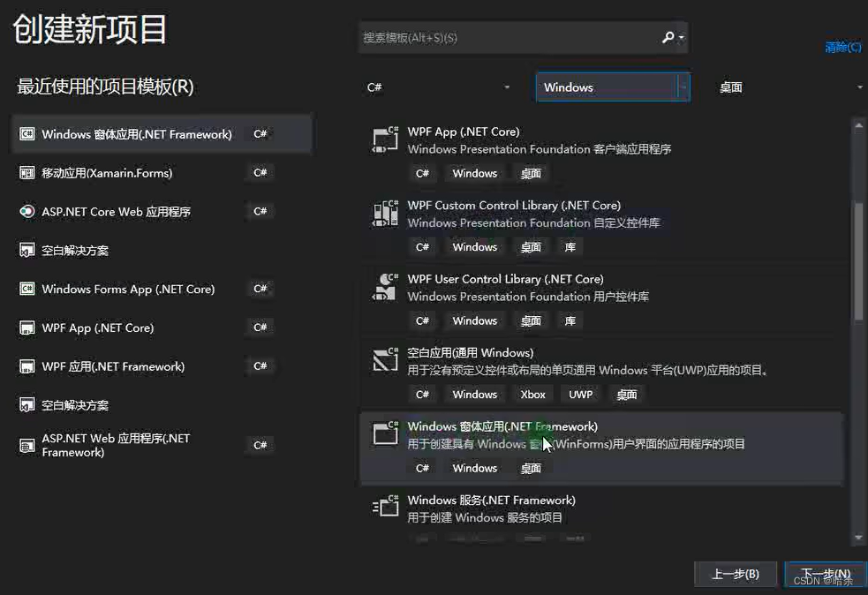The height and width of the screenshot is (595, 868).
Task: Click the 空白应用(通用 Windows) template icon
Action: (385, 360)
